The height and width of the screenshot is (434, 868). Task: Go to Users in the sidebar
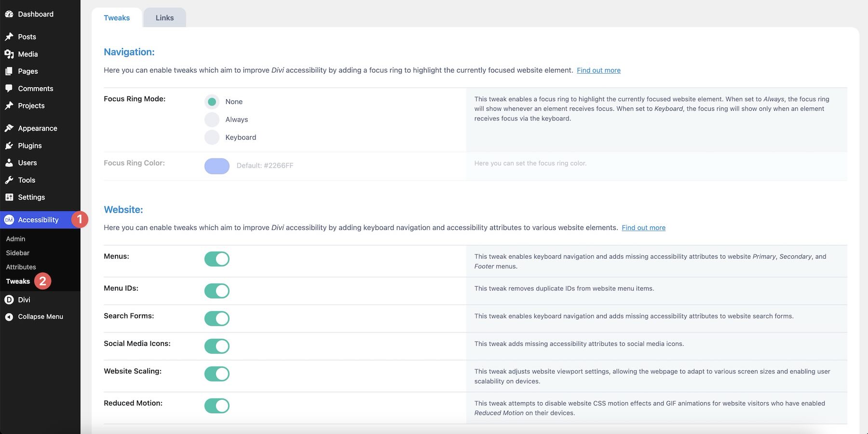coord(27,163)
